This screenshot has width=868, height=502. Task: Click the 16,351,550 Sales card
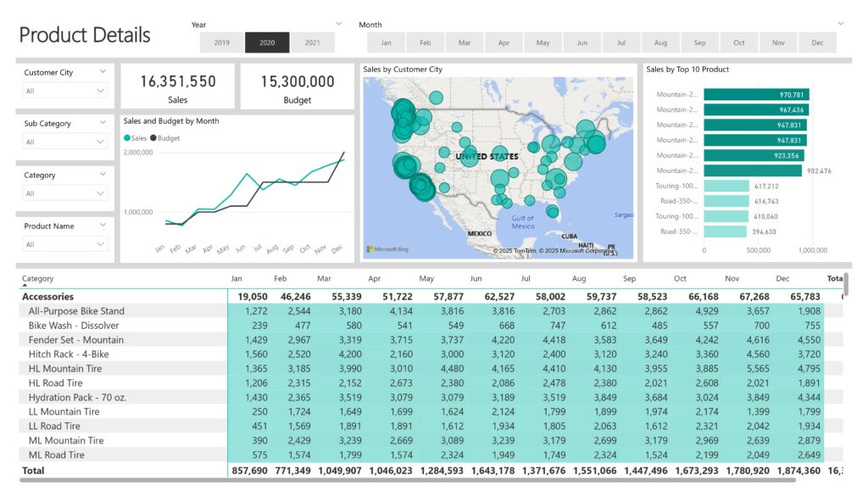coord(178,86)
